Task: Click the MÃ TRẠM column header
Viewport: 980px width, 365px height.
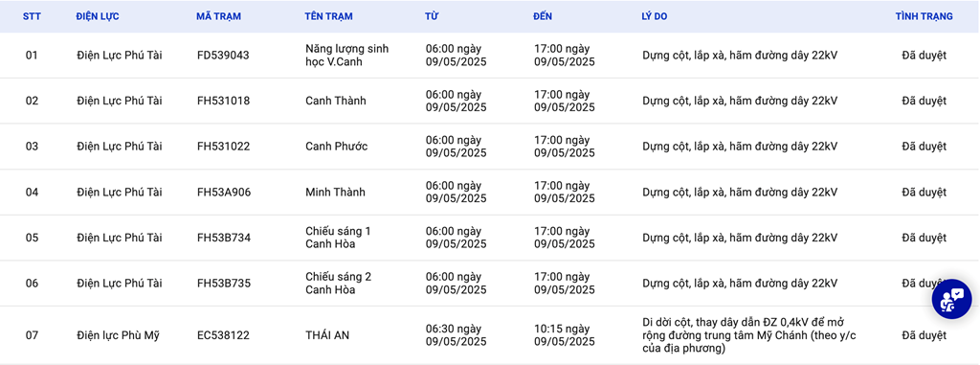Action: 219,16
